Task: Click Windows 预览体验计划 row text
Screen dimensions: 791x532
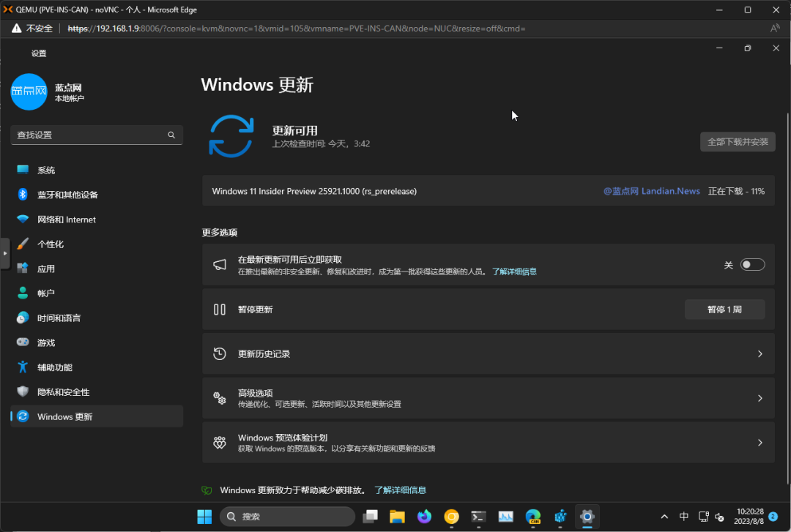Action: [x=283, y=438]
